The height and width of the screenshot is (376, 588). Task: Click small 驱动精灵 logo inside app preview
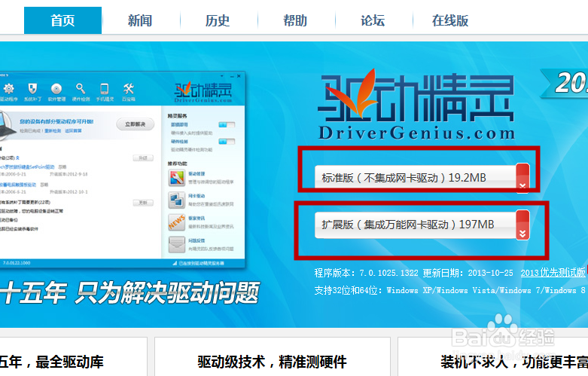pos(203,92)
